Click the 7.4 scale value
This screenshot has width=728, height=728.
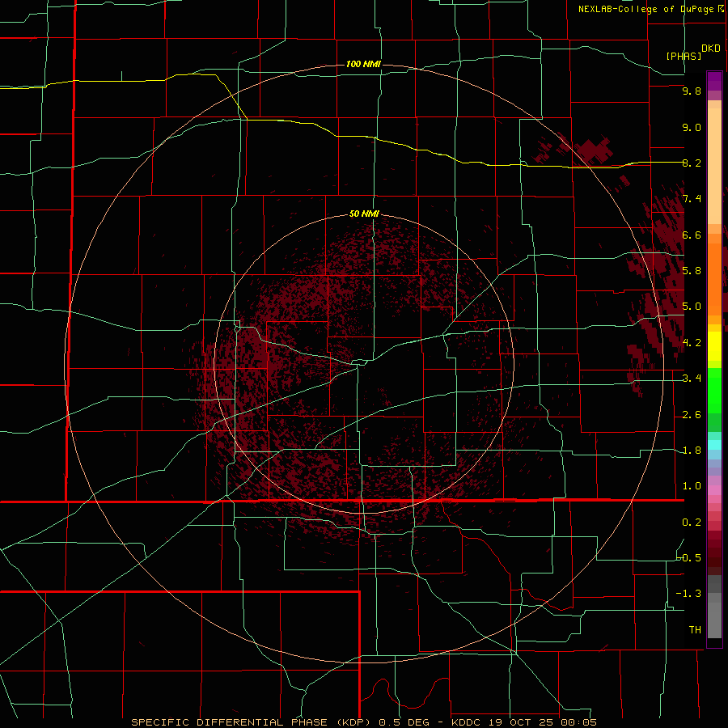pos(692,199)
